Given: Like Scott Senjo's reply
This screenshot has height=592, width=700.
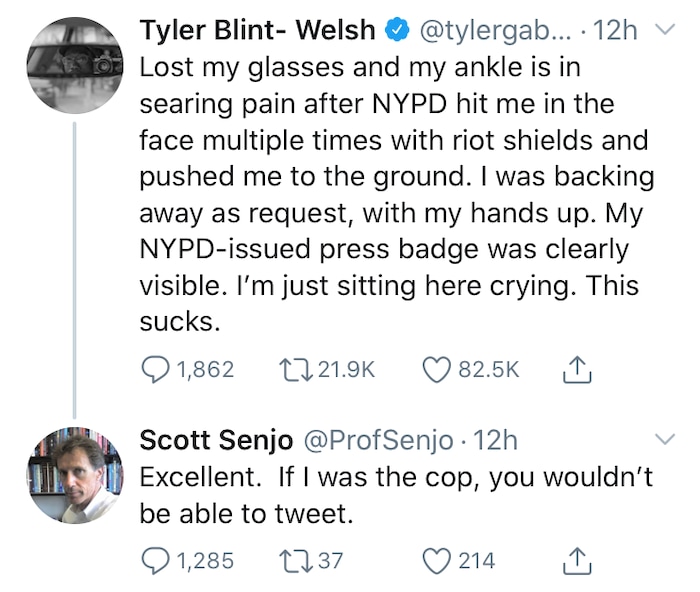Looking at the screenshot, I should point(436,560).
